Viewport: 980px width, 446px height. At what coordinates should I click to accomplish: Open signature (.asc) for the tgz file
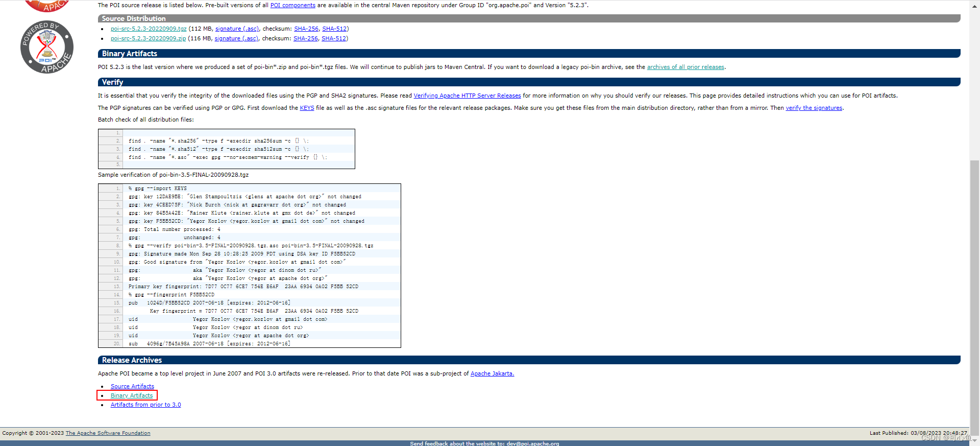coord(237,29)
